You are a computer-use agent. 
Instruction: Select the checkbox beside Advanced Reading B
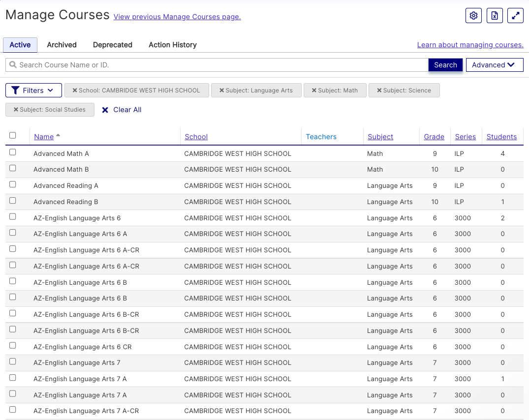(12, 202)
